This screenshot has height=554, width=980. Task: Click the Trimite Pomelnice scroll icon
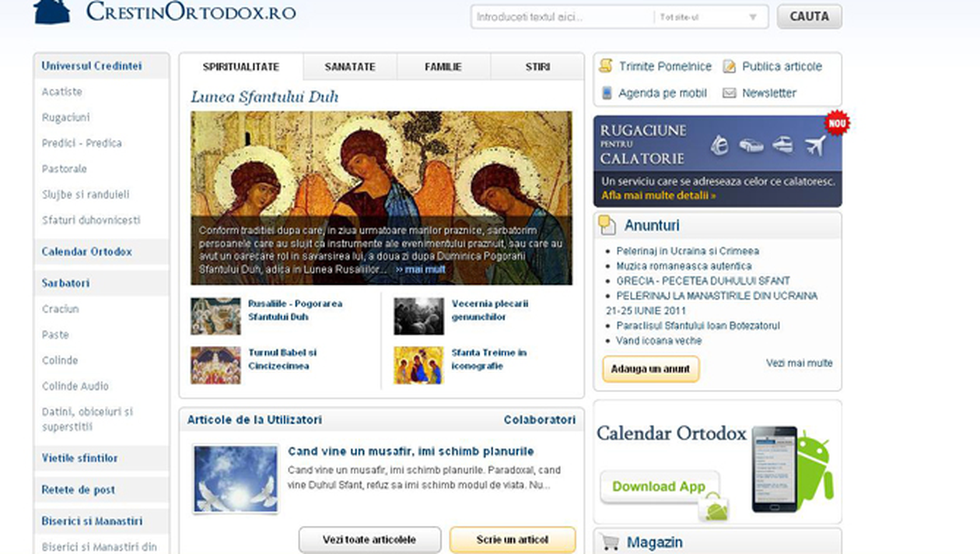[606, 66]
